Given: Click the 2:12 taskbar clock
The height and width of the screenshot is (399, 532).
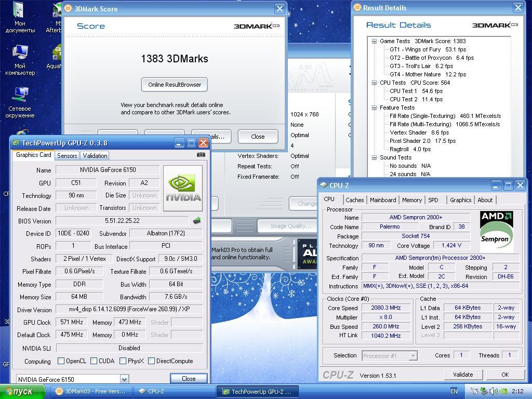Looking at the screenshot, I should click(517, 391).
